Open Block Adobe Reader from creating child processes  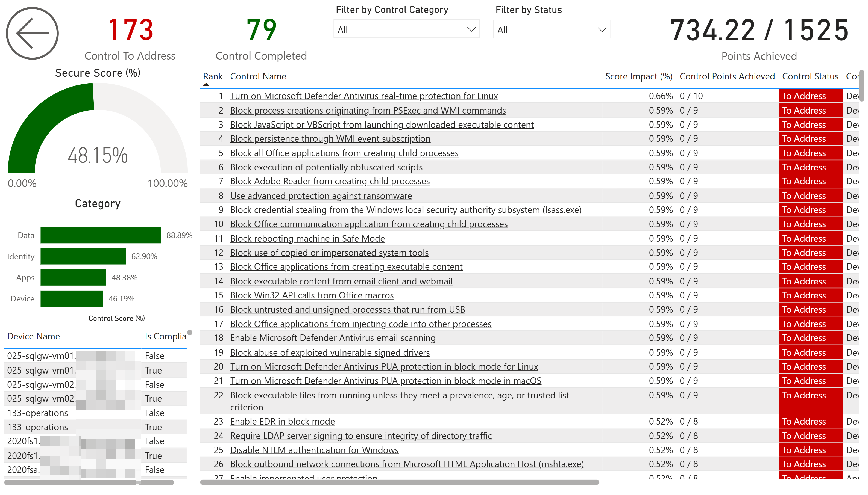click(330, 181)
